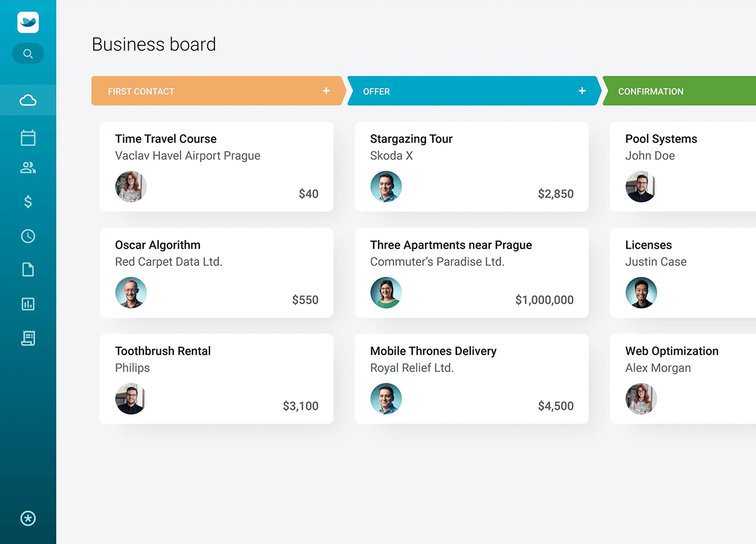Open the dollar sign finance icon
The height and width of the screenshot is (544, 756).
(28, 202)
